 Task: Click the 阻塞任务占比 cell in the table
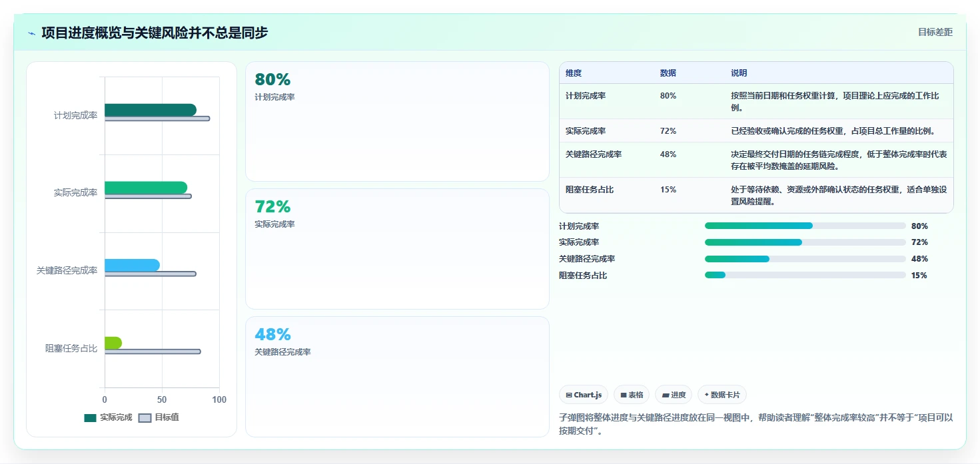click(x=590, y=190)
